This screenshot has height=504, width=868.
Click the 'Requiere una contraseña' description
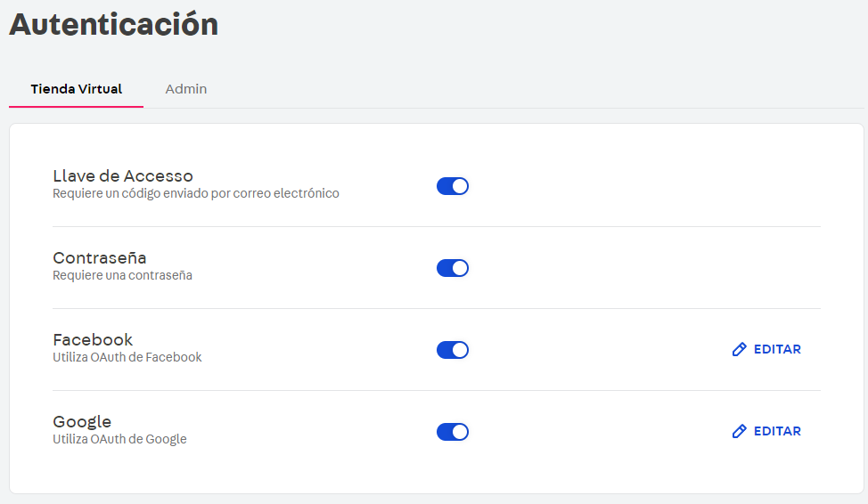tap(122, 275)
